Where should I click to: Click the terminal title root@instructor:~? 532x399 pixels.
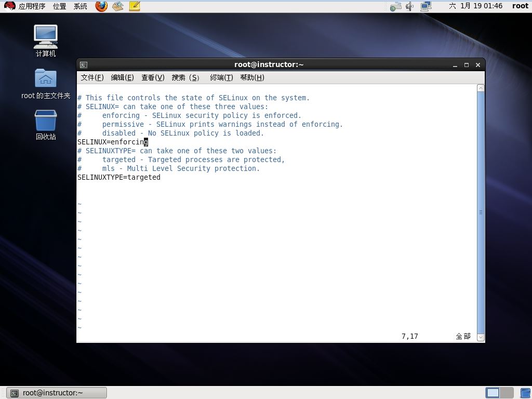click(269, 64)
